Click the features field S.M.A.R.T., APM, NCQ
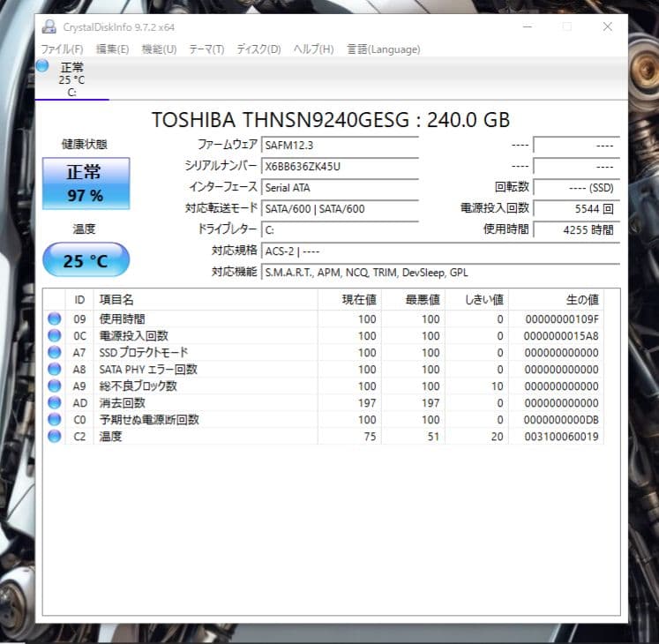Viewport: 659px width, 644px height. tap(440, 273)
